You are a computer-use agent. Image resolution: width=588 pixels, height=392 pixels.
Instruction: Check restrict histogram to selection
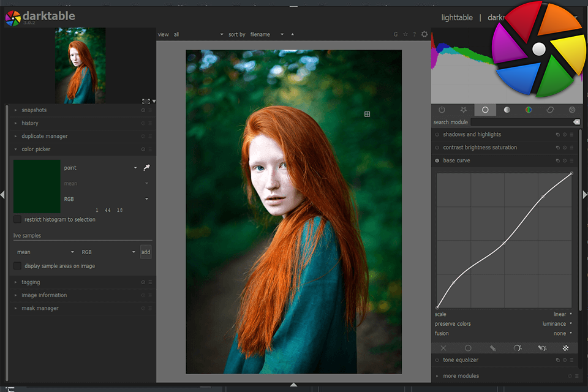click(17, 219)
